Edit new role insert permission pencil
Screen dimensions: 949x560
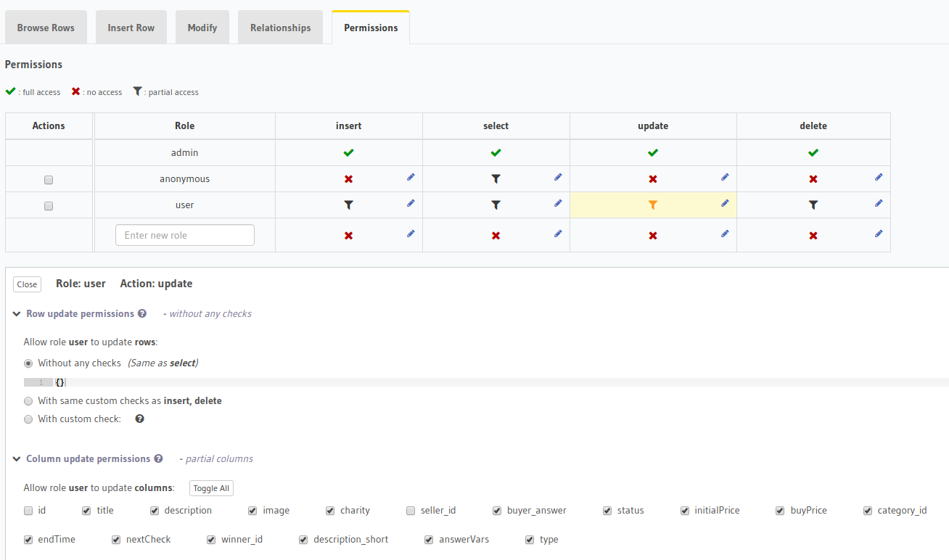(x=411, y=234)
